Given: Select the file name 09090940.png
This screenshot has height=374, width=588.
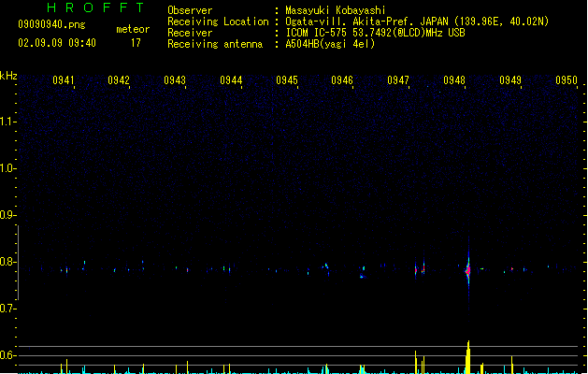Looking at the screenshot, I should [51, 24].
